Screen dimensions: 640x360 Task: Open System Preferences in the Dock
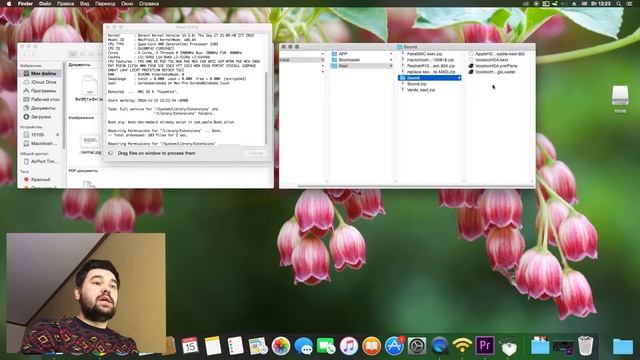coord(417,346)
